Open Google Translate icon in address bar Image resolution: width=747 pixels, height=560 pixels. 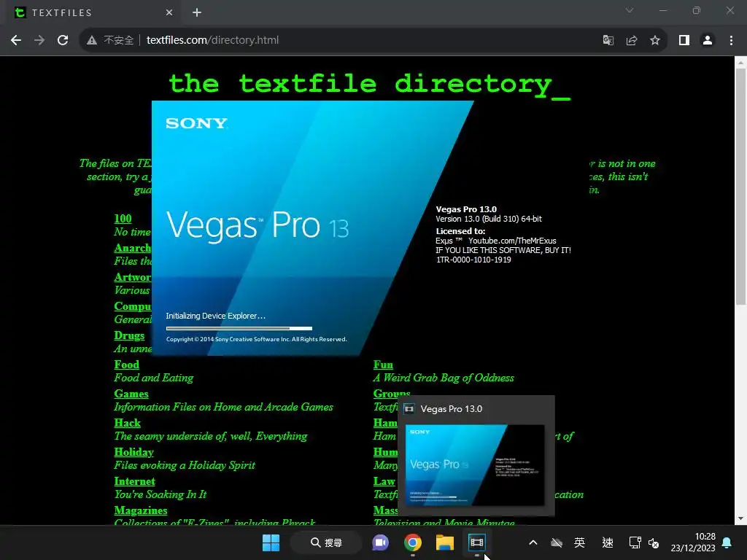pyautogui.click(x=608, y=41)
